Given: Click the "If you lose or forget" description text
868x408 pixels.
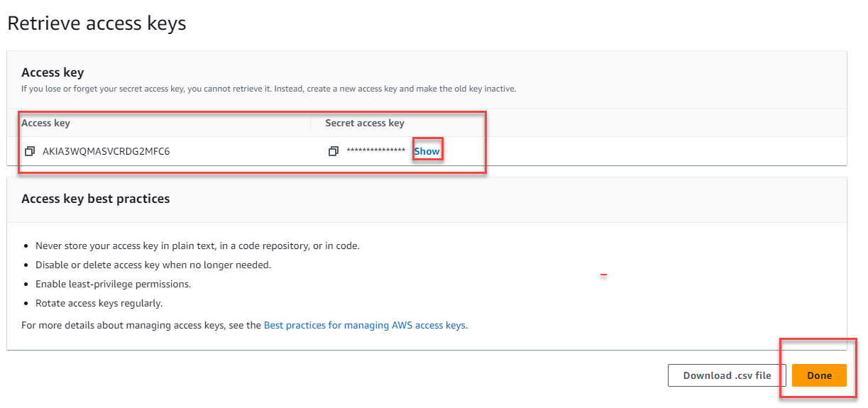Looking at the screenshot, I should 268,89.
